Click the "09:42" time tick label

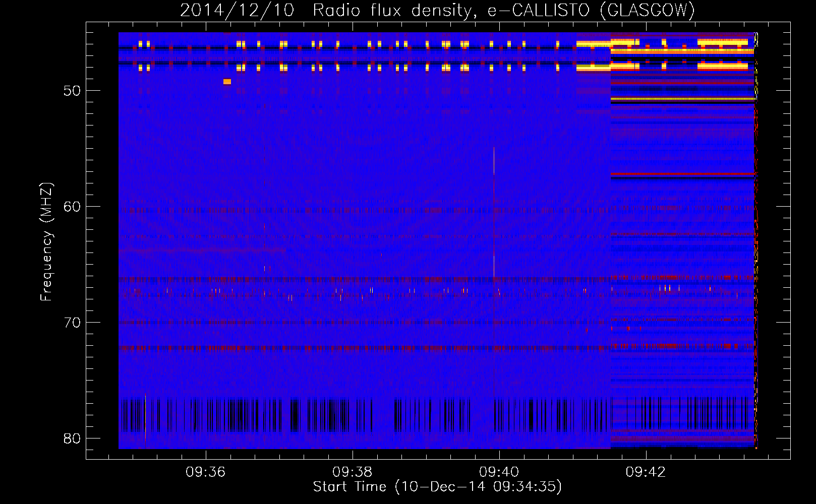tap(646, 472)
